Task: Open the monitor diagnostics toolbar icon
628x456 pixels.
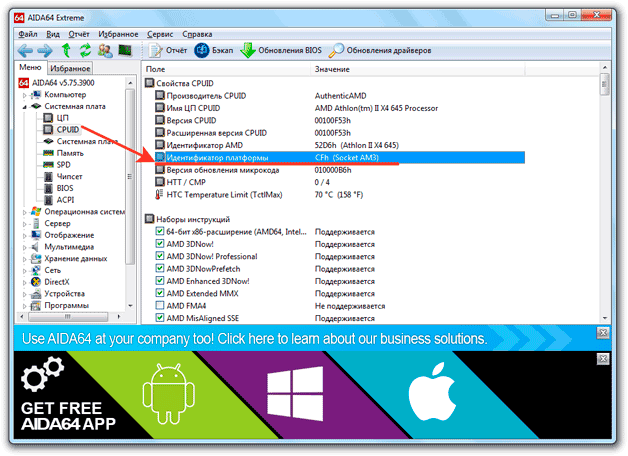Action: tap(125, 50)
